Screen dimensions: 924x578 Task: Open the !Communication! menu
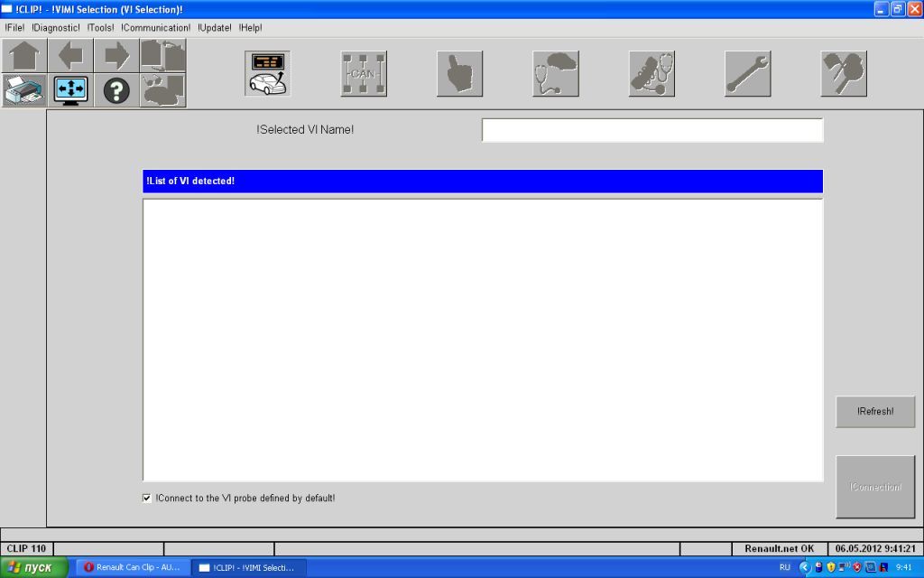[x=155, y=28]
